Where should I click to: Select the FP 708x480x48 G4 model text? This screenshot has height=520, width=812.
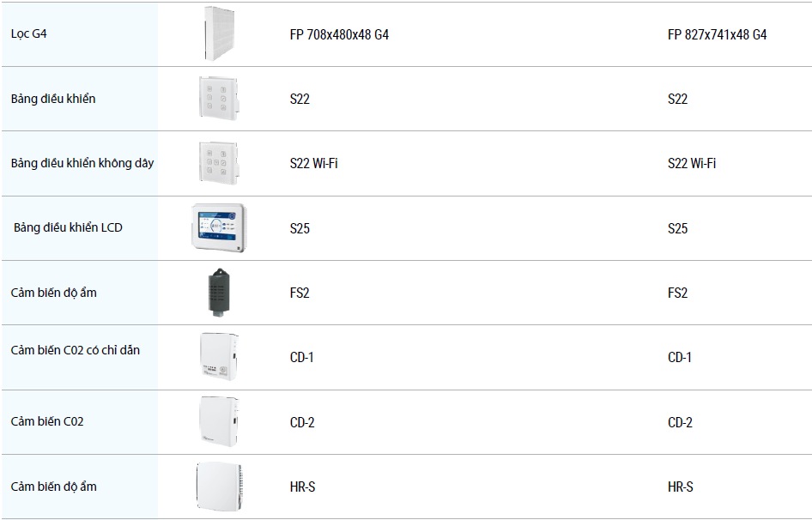tap(339, 35)
